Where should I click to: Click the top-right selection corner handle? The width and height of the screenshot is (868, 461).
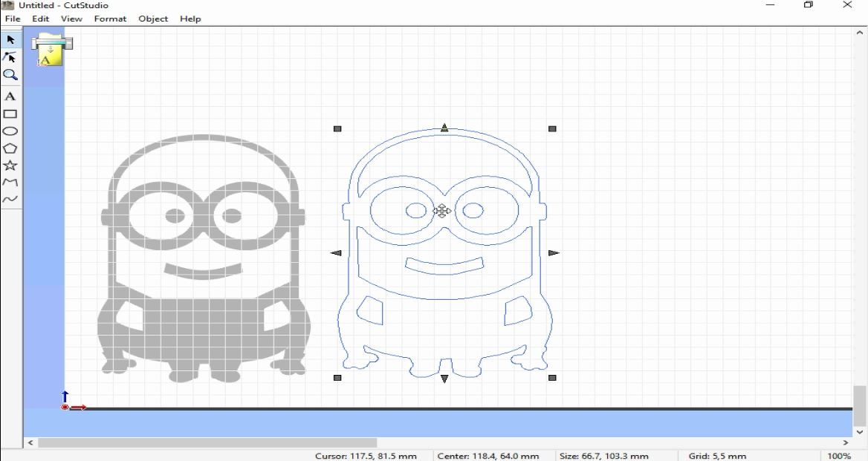552,128
